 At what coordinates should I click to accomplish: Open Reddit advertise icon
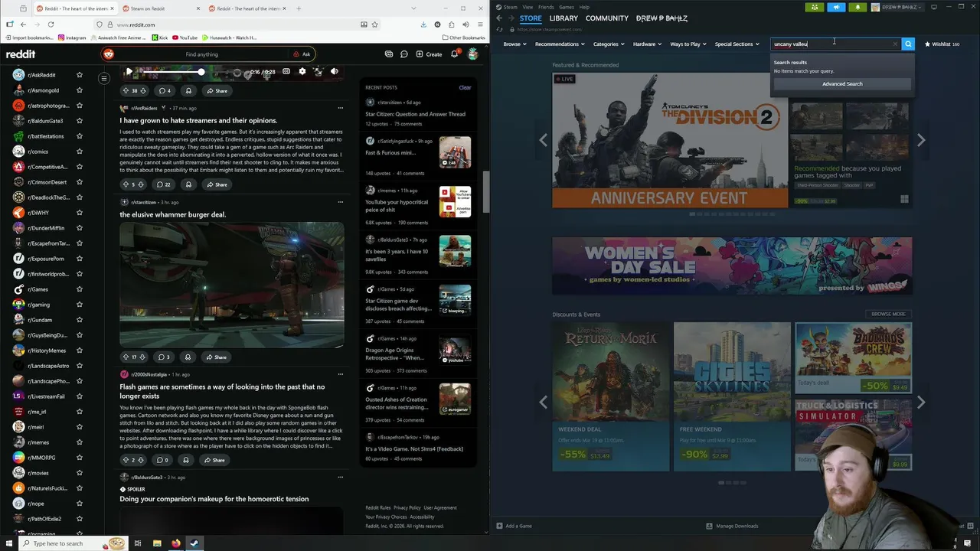click(x=389, y=54)
